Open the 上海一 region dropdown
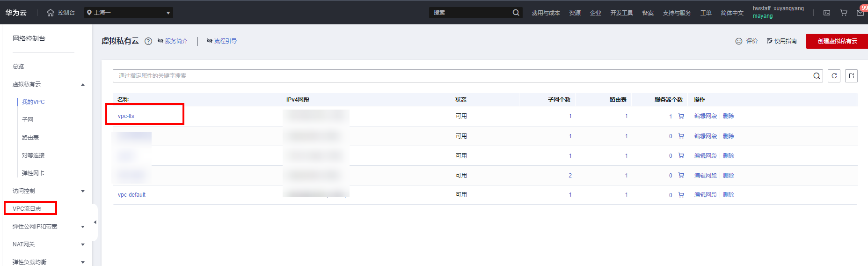The width and height of the screenshot is (868, 266). pyautogui.click(x=129, y=13)
